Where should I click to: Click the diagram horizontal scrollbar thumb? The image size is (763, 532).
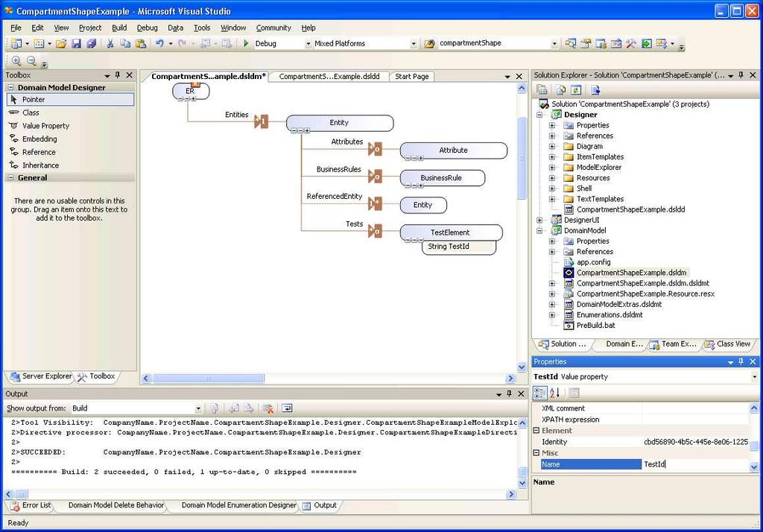[x=209, y=379]
